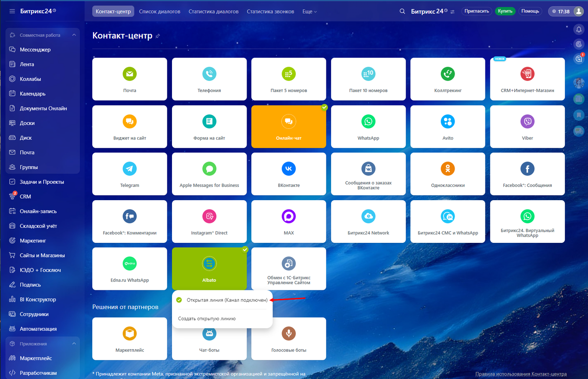Viewport: 588px width, 379px height.
Task: Open Правила использования Контакт-центра link
Action: [521, 374]
